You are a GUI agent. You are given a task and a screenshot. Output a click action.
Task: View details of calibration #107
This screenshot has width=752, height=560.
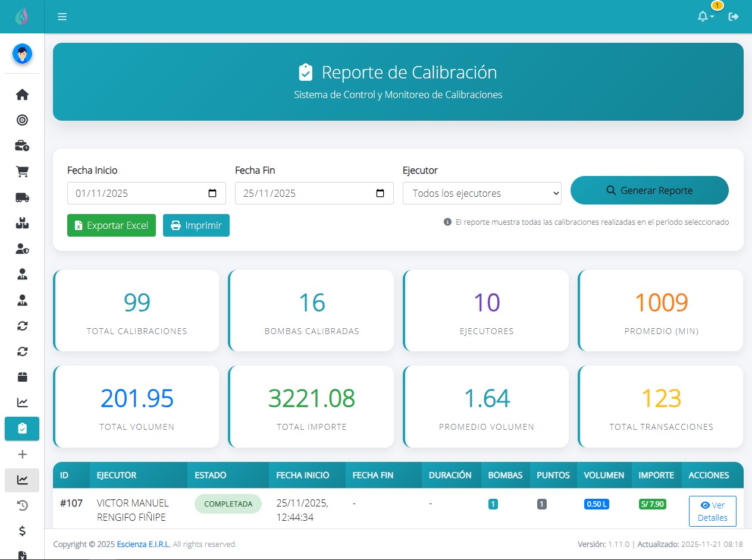click(712, 511)
